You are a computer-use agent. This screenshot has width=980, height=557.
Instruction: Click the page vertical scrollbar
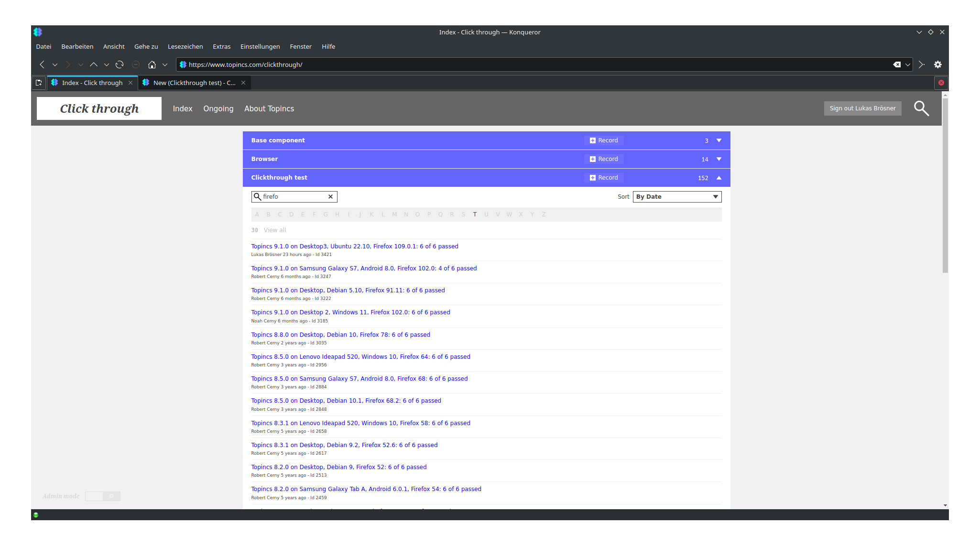945,186
